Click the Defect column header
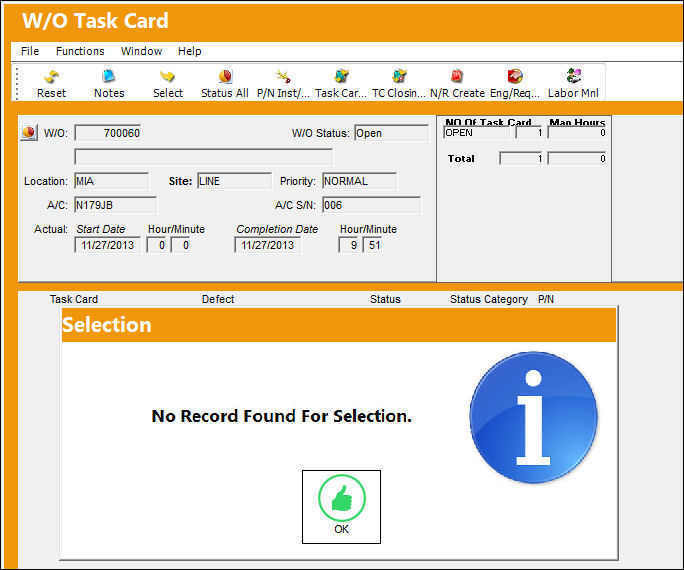 (x=218, y=299)
